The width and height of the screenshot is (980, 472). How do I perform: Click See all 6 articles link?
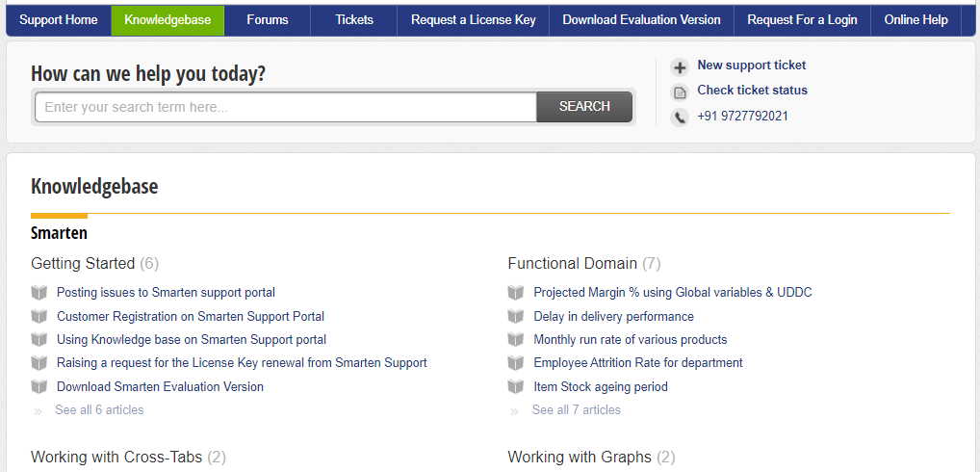(99, 410)
